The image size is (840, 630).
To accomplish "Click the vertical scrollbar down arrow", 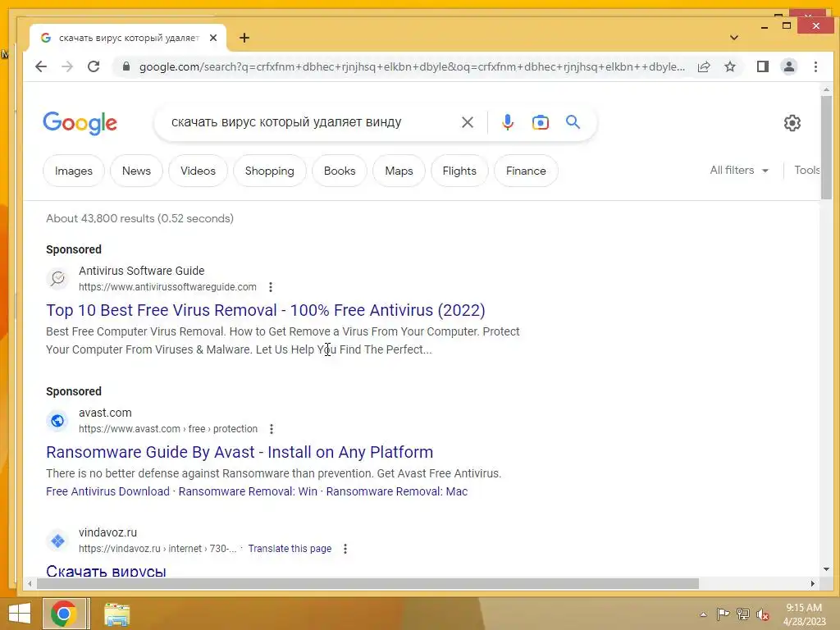I will (826, 569).
